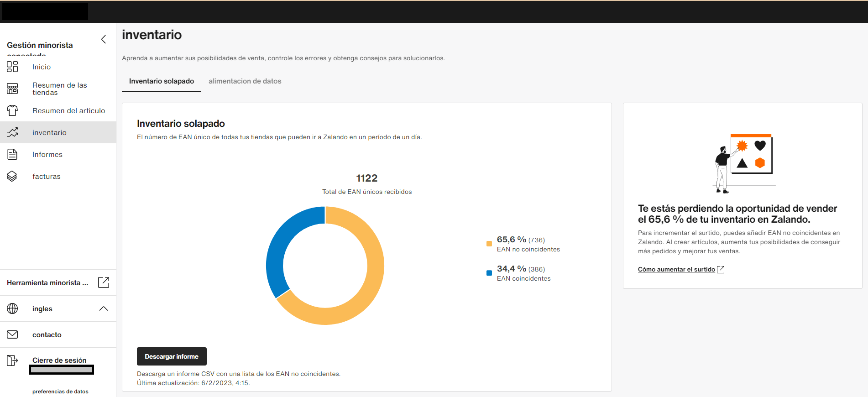Open the Herramienta minorista external link icon
This screenshot has height=397, width=868.
[104, 282]
